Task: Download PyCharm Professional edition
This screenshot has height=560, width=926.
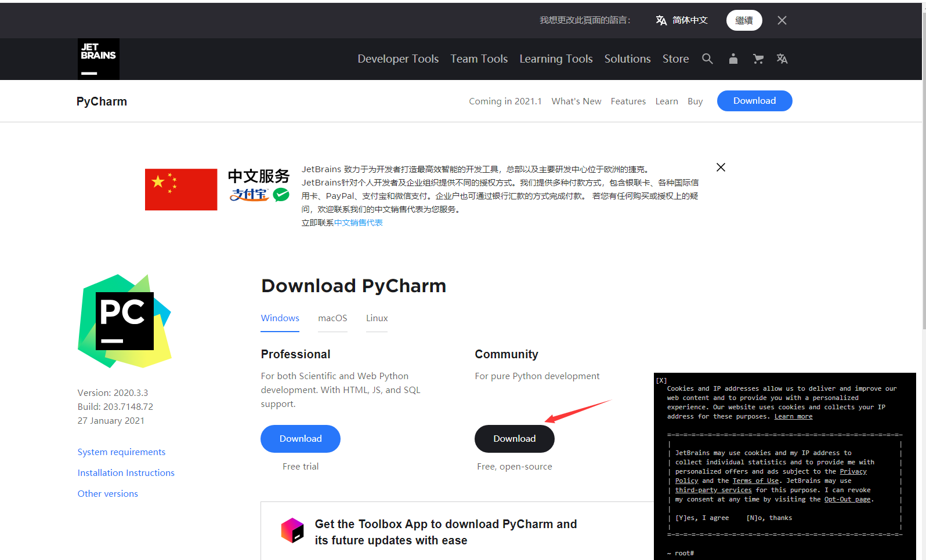Action: (301, 439)
